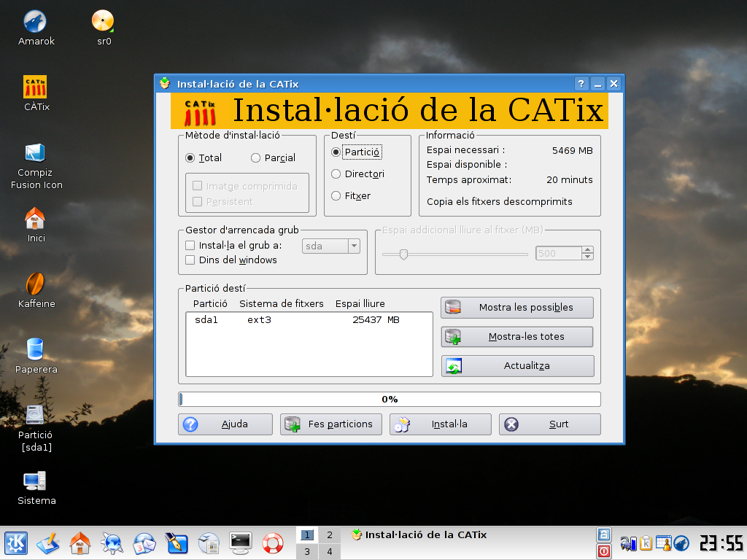Open the Sistema desktop icon
The width and height of the screenshot is (747, 560).
click(36, 488)
